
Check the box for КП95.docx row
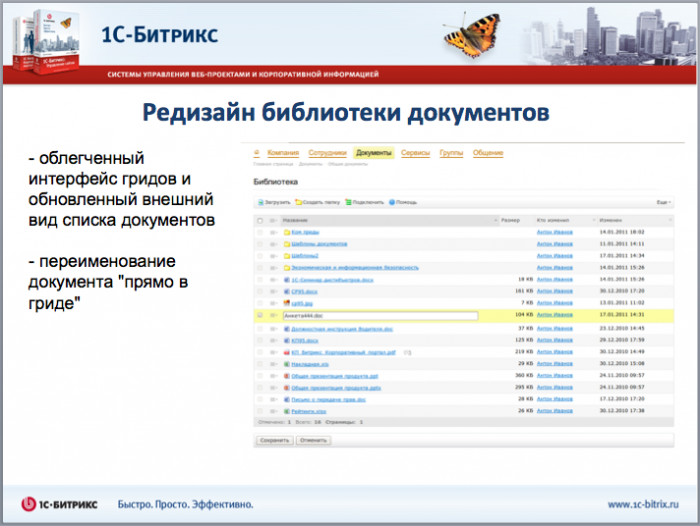click(260, 341)
